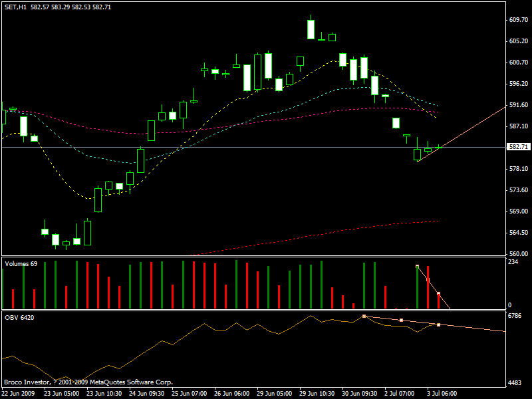Click the 4483 OBV scale value
Viewport: 532px width, 399px height.
click(515, 383)
